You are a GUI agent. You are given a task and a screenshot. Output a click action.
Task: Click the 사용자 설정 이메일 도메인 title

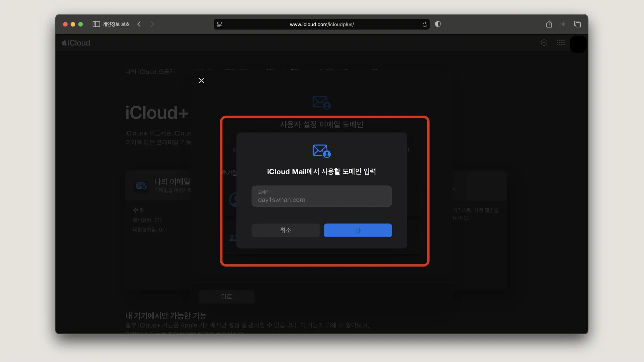coord(322,124)
